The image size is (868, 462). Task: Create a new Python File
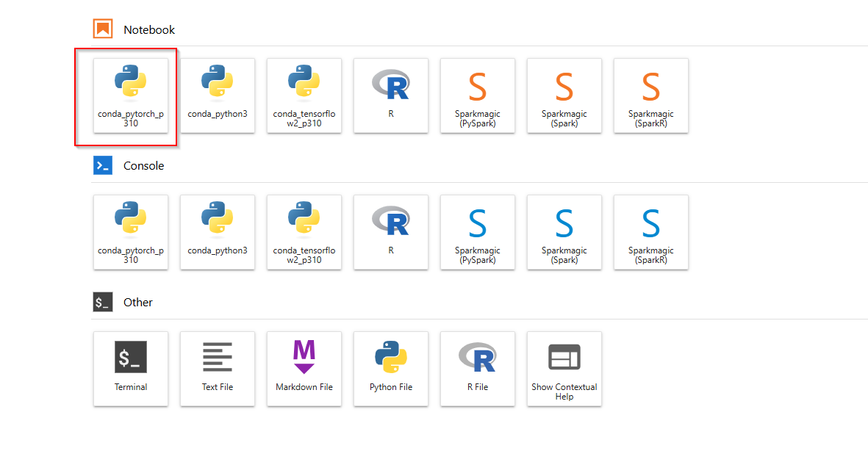tap(391, 369)
